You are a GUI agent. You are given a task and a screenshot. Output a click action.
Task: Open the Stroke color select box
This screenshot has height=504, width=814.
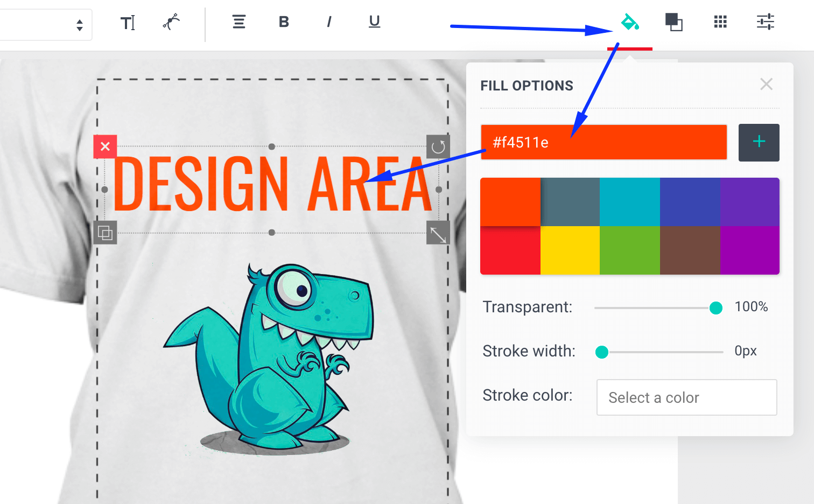(686, 397)
